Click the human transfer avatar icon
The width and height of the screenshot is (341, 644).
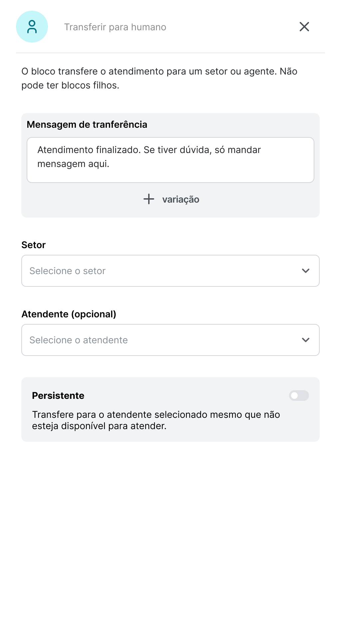click(x=32, y=27)
